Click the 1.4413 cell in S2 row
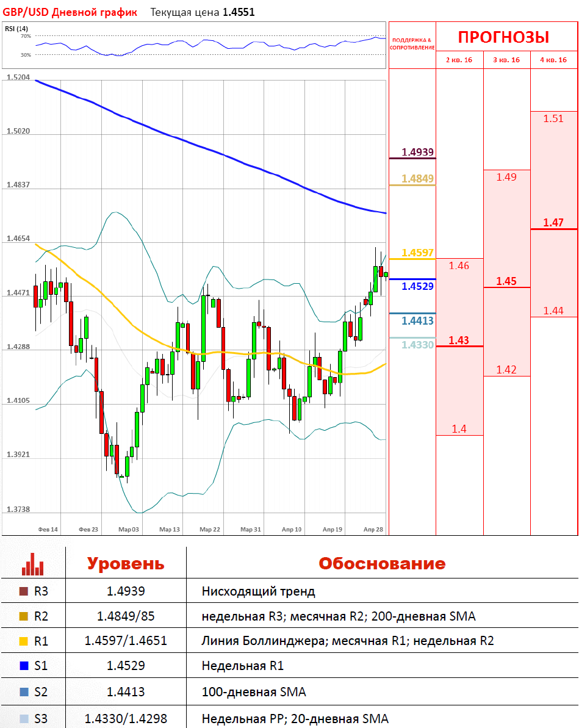 [x=126, y=692]
